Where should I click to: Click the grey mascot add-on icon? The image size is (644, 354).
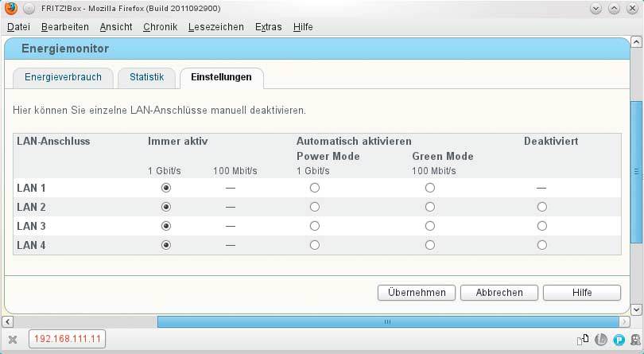[x=636, y=340]
